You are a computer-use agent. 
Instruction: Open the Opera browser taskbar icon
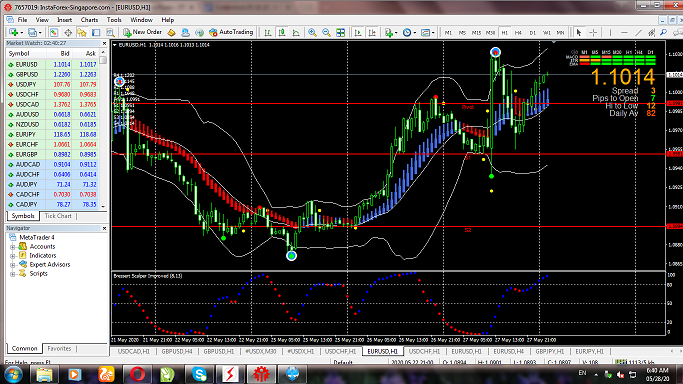[x=138, y=374]
